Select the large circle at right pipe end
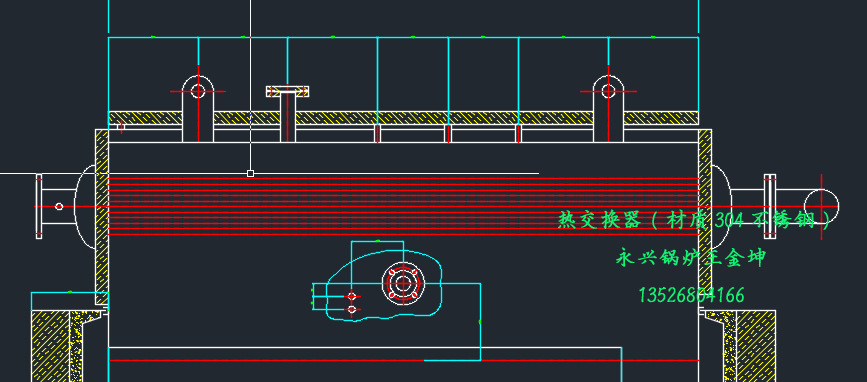This screenshot has height=382, width=867. [x=821, y=206]
